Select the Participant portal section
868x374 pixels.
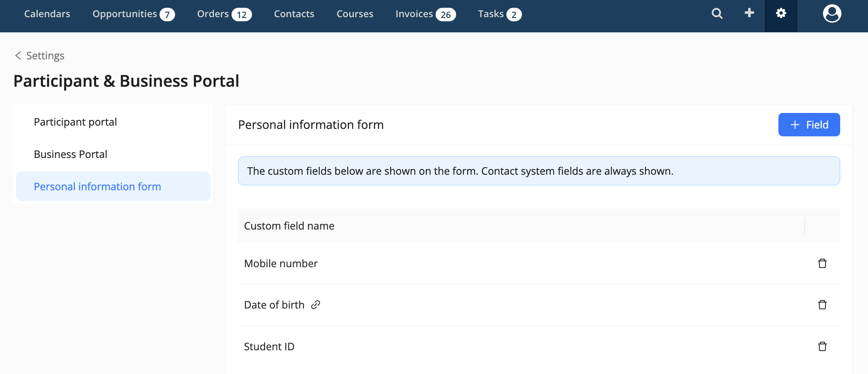tap(113, 122)
